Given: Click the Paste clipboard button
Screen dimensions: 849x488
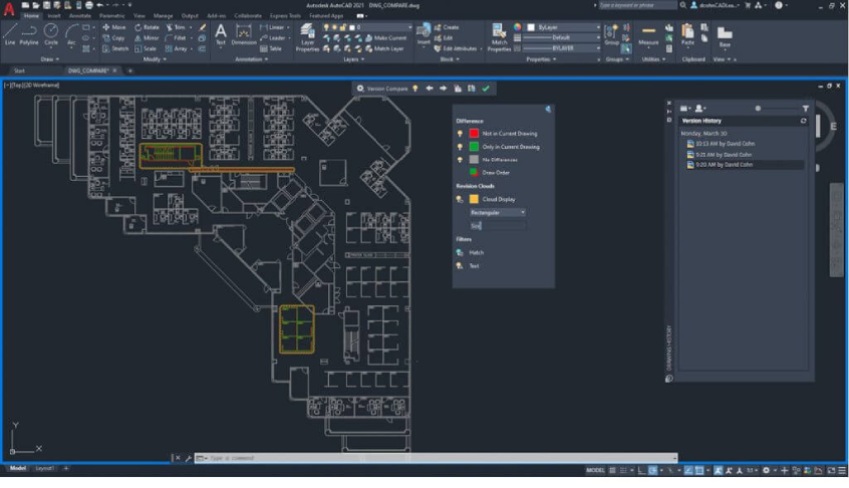Looking at the screenshot, I should point(687,35).
